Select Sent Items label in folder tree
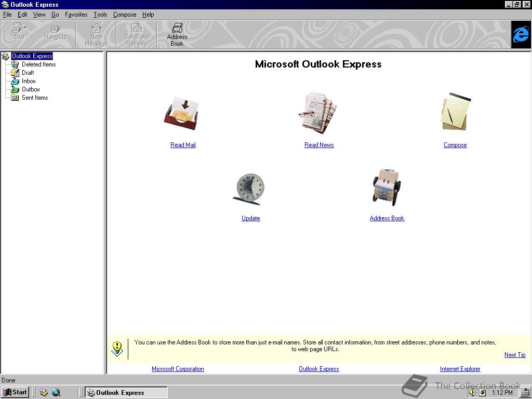The width and height of the screenshot is (532, 399). (x=35, y=98)
